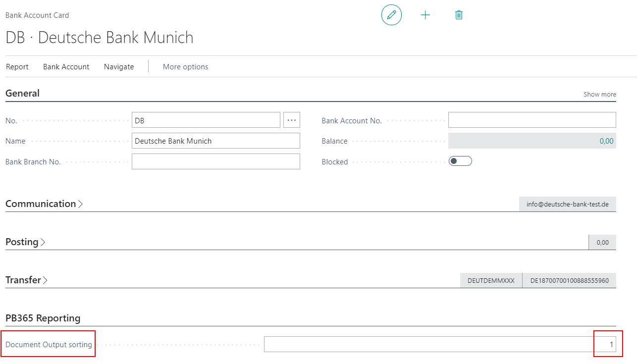
Task: Click More options in the action bar
Action: click(x=186, y=67)
